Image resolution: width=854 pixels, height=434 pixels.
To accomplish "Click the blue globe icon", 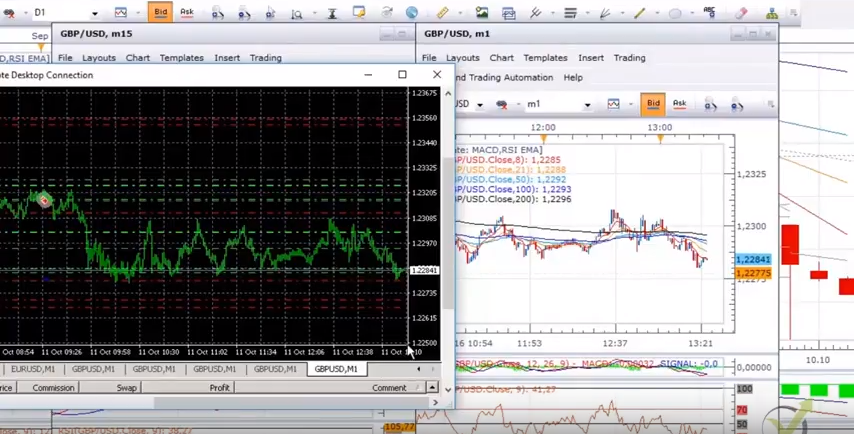I will [x=412, y=13].
